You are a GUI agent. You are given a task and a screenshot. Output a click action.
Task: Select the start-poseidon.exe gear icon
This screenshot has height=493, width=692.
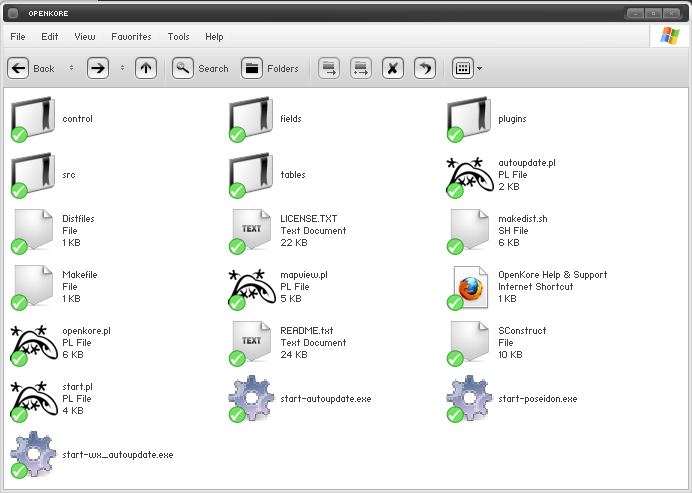click(469, 399)
